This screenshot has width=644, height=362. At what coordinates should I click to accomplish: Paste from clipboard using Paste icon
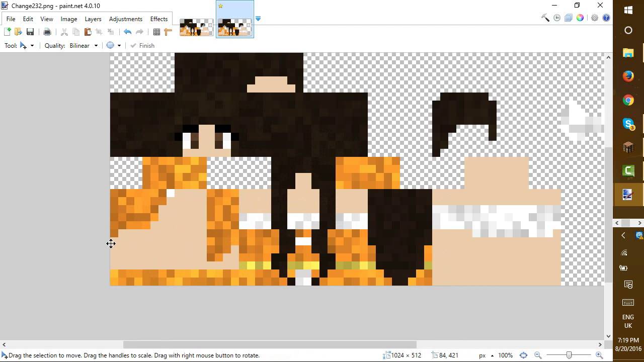click(x=88, y=32)
